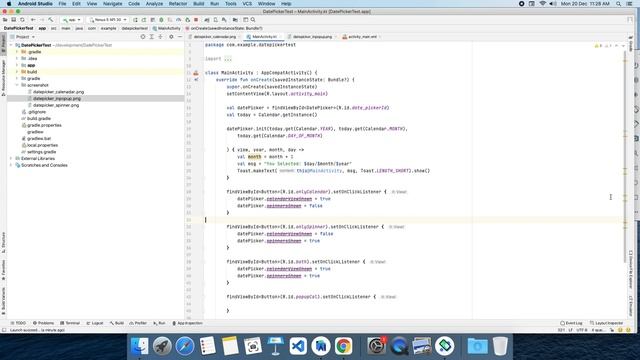640x360 pixels.
Task: Click the Expand All icon in Project panel
Action: click(151, 37)
